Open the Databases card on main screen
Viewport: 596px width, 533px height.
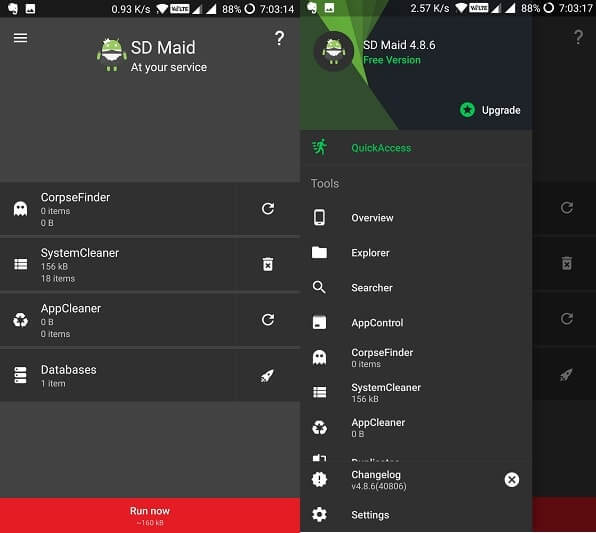(119, 376)
